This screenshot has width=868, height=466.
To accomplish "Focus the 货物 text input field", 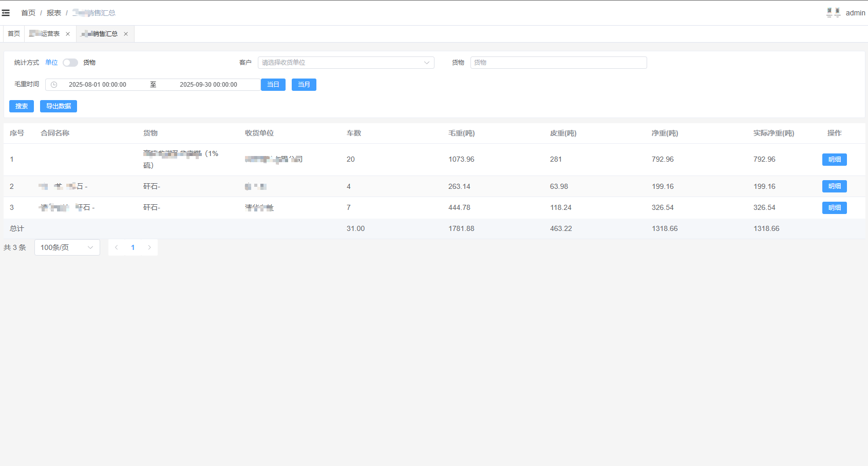I will click(558, 63).
